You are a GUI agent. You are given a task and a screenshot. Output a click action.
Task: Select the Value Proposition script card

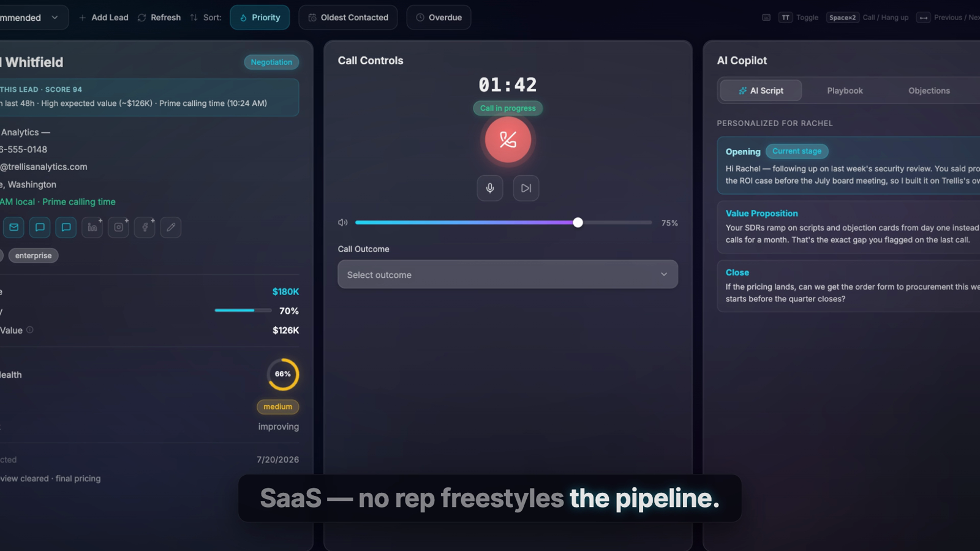849,227
